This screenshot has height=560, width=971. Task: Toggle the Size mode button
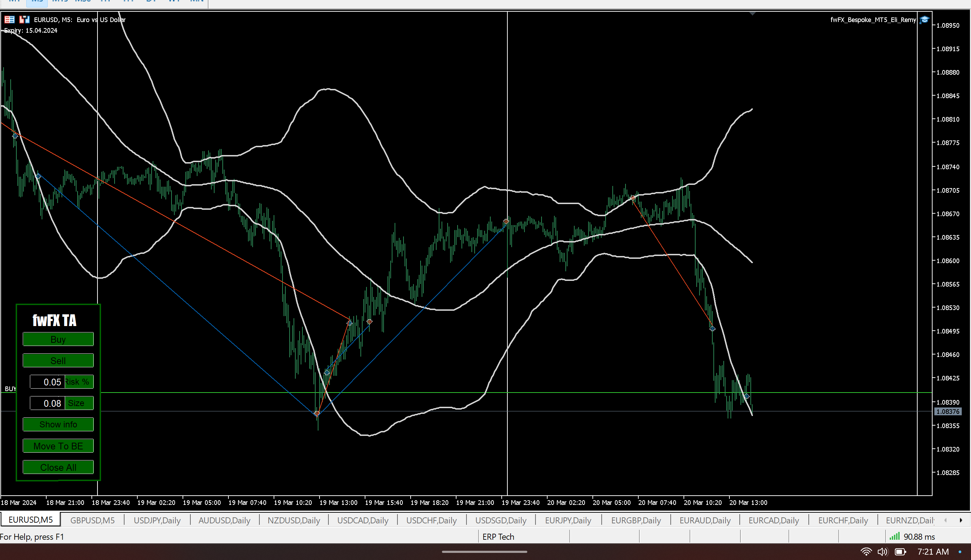(79, 403)
